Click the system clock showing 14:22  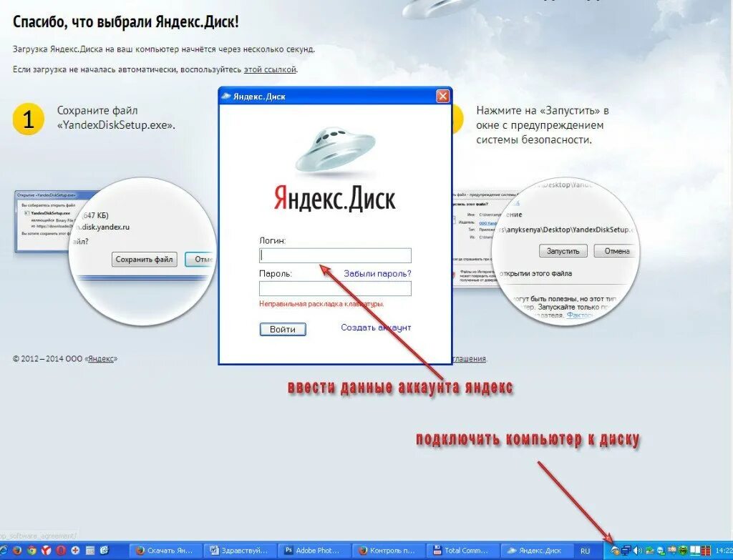[724, 551]
